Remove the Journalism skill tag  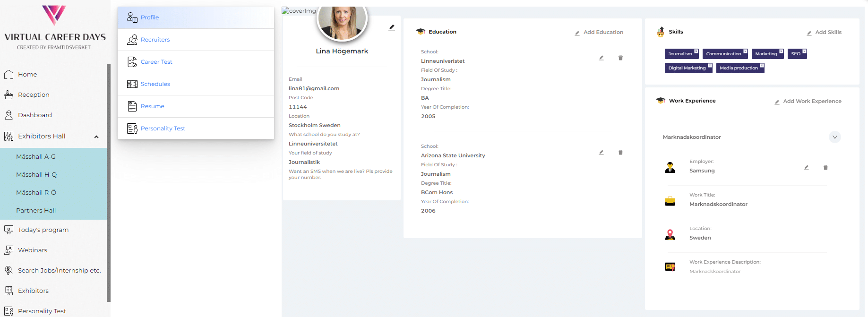[696, 51]
